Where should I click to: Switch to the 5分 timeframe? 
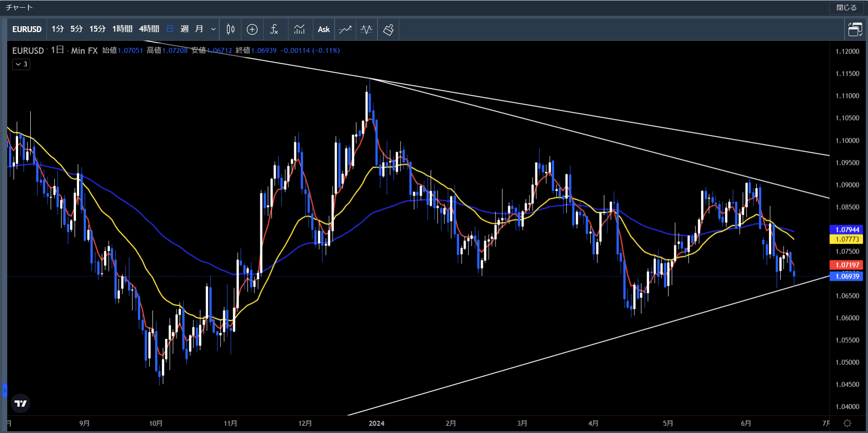click(x=76, y=29)
